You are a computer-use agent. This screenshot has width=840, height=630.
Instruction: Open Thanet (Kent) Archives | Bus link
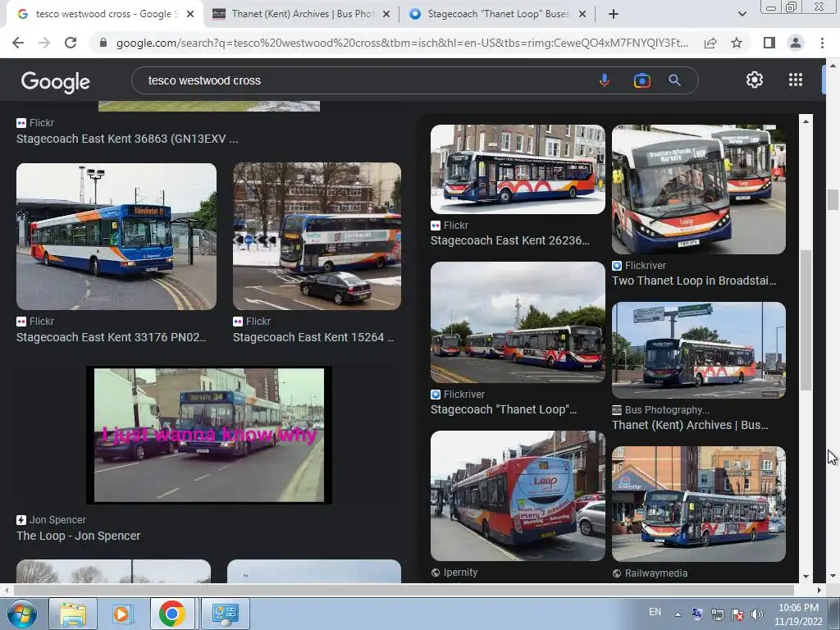[x=690, y=425]
